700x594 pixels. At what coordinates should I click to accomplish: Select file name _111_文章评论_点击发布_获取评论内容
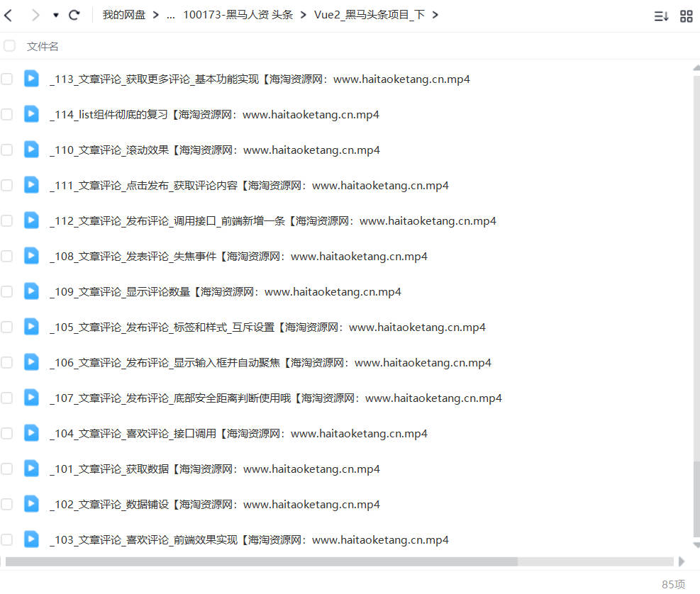pyautogui.click(x=249, y=186)
